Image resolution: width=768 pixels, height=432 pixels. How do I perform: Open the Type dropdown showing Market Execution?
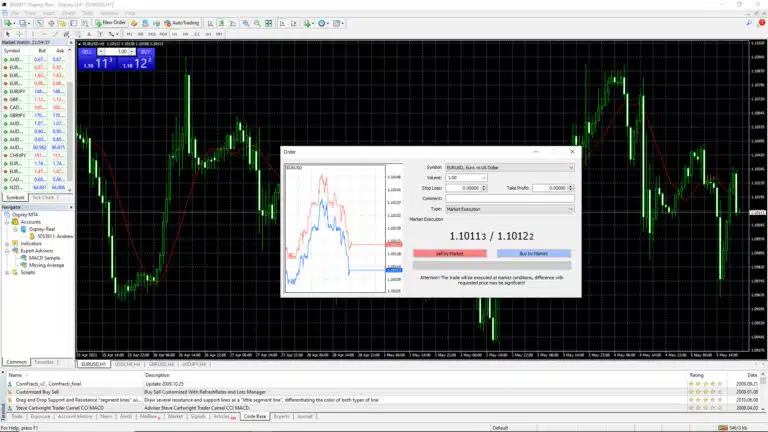click(x=509, y=209)
